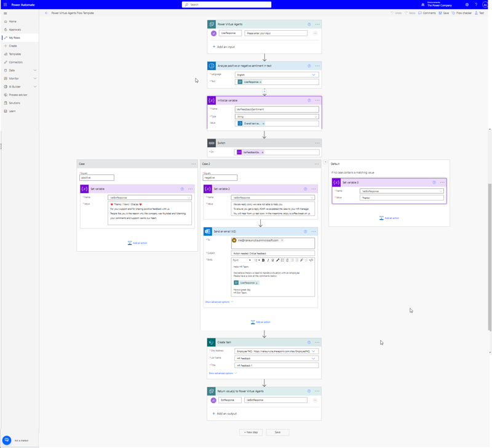Screen dimensions: 492x448
Task: Open Comments in the command bar
Action: [427, 13]
